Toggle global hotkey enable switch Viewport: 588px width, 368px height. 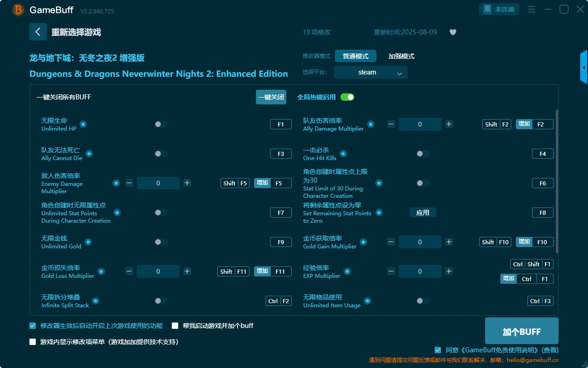(x=347, y=97)
